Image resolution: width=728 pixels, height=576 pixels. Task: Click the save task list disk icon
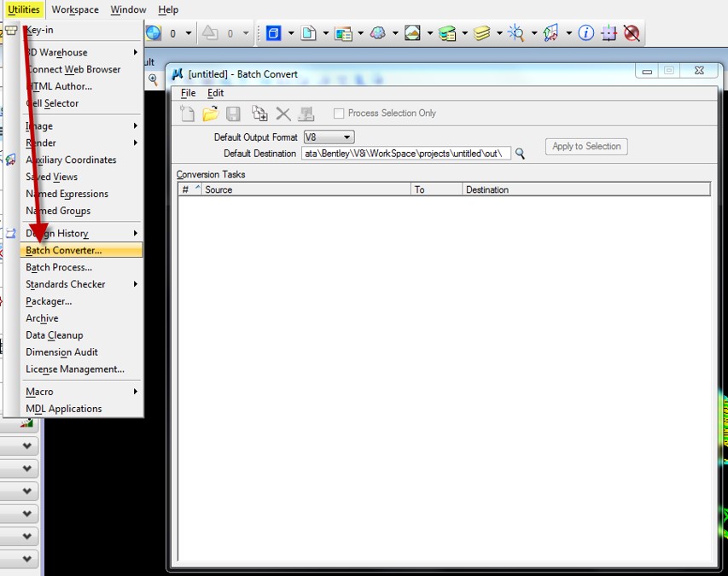(233, 112)
